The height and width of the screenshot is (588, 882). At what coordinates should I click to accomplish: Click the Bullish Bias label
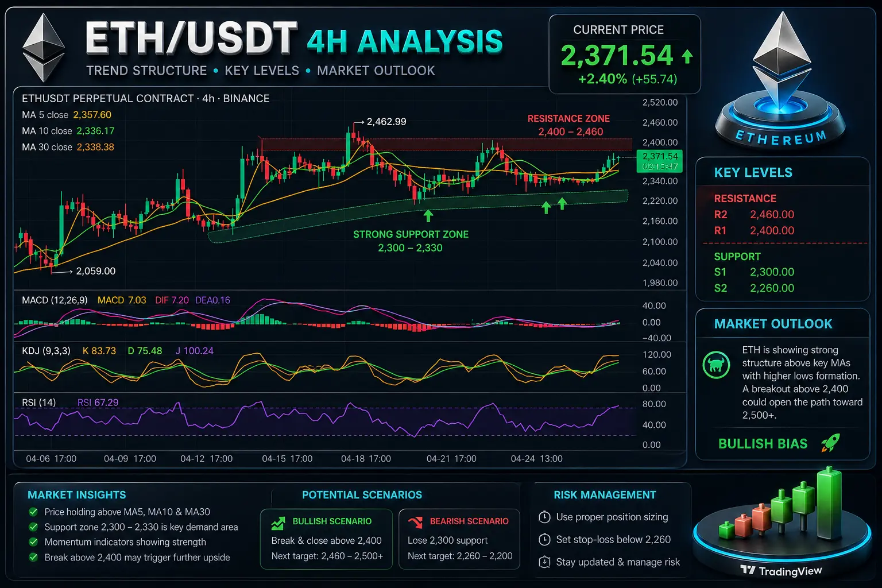click(x=763, y=444)
